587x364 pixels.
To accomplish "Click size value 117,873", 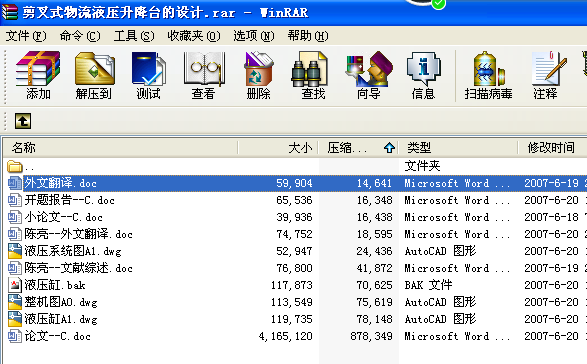I will [292, 285].
